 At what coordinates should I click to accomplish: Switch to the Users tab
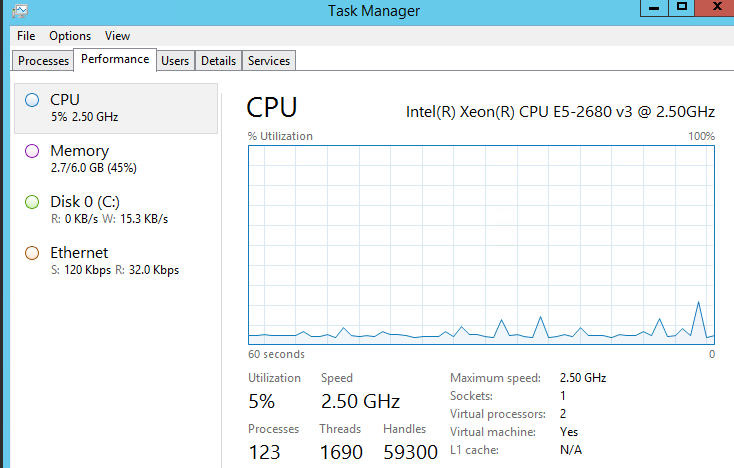point(175,61)
